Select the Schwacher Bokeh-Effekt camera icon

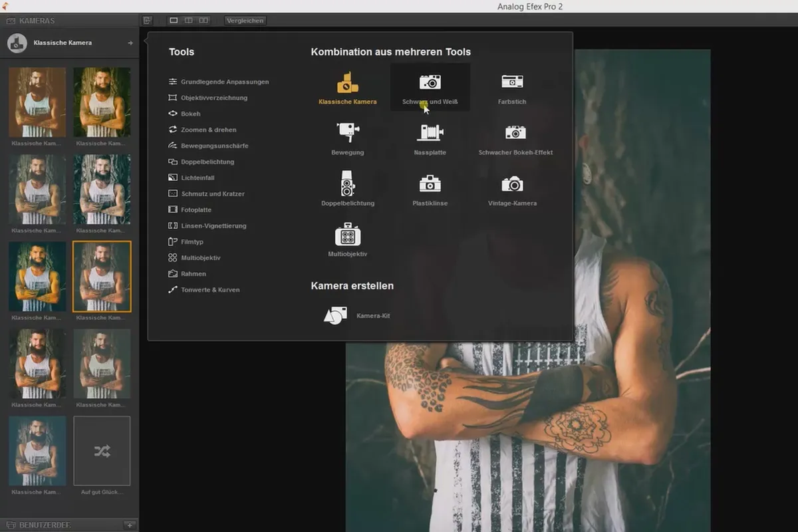tap(515, 132)
